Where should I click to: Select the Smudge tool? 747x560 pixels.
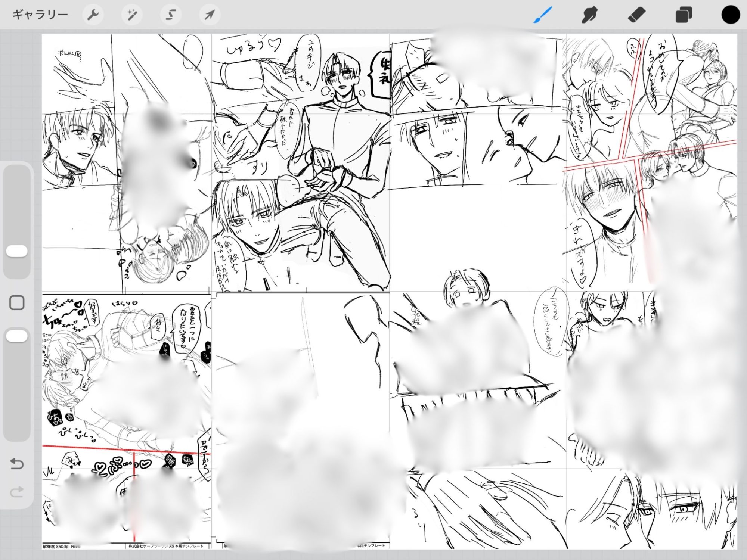click(x=589, y=15)
